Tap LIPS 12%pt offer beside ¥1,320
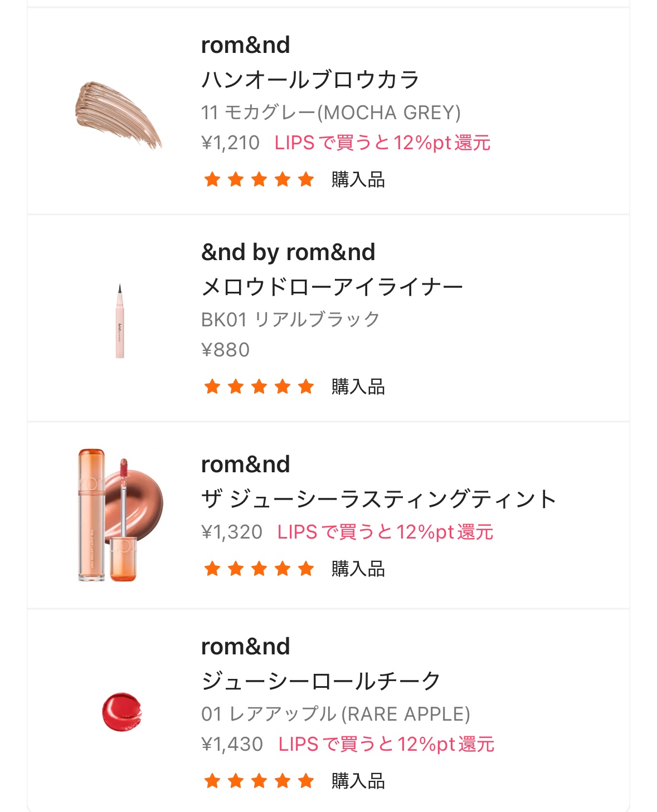 385,532
